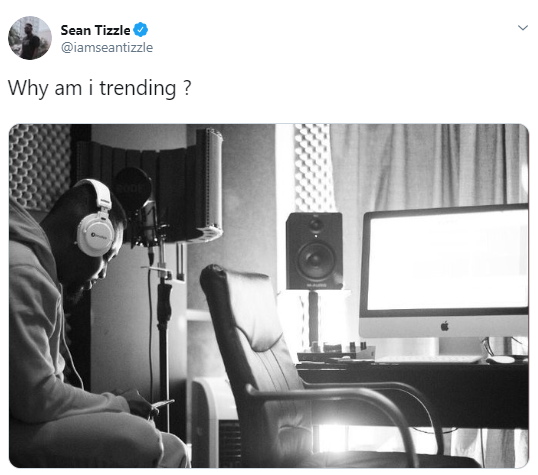Expand the tweet options chevron
The image size is (538, 475).
click(523, 28)
